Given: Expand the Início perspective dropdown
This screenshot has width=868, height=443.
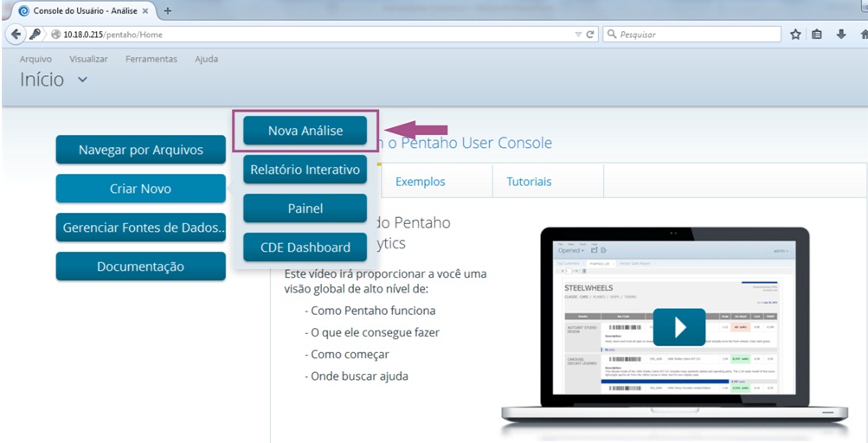Looking at the screenshot, I should 82,80.
